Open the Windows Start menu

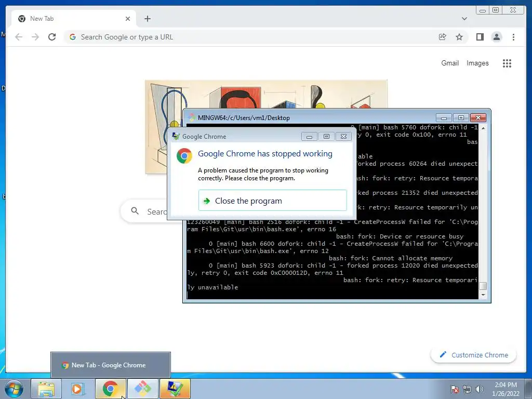pyautogui.click(x=14, y=389)
